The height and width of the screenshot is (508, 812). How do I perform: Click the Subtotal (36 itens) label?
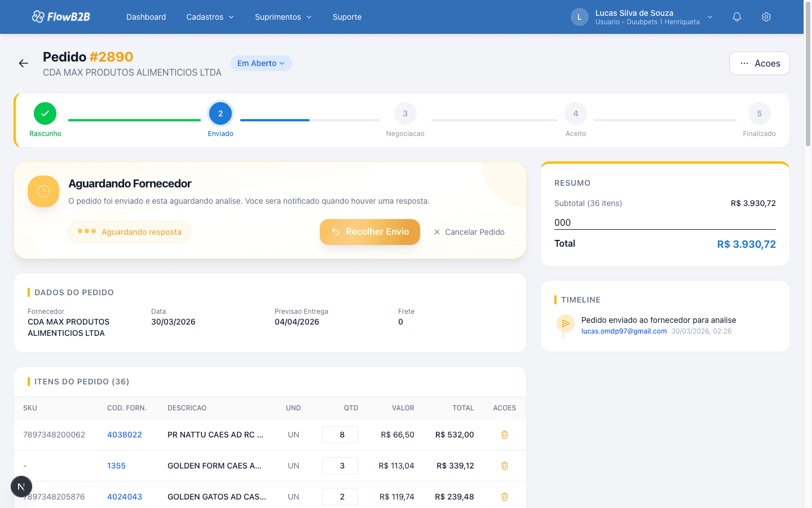click(x=588, y=203)
